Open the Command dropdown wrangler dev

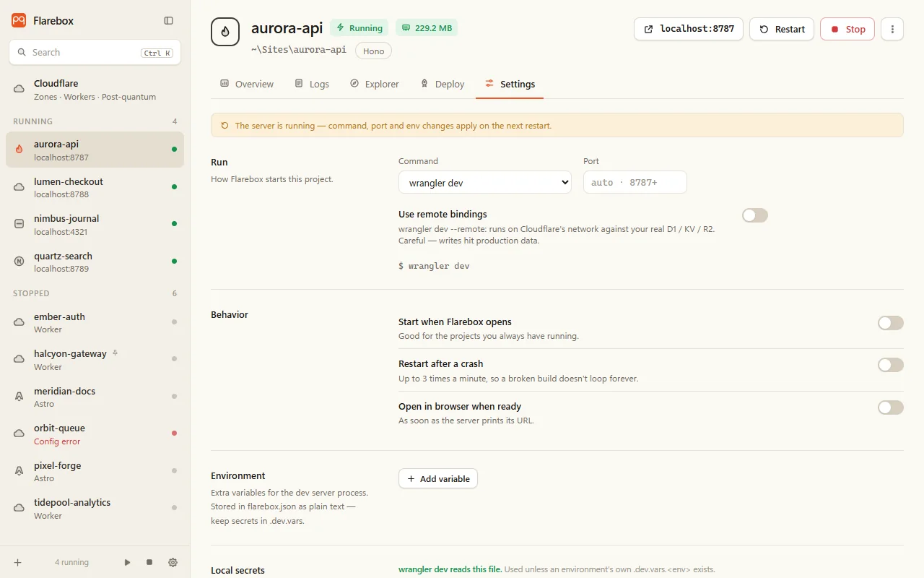pyautogui.click(x=485, y=183)
